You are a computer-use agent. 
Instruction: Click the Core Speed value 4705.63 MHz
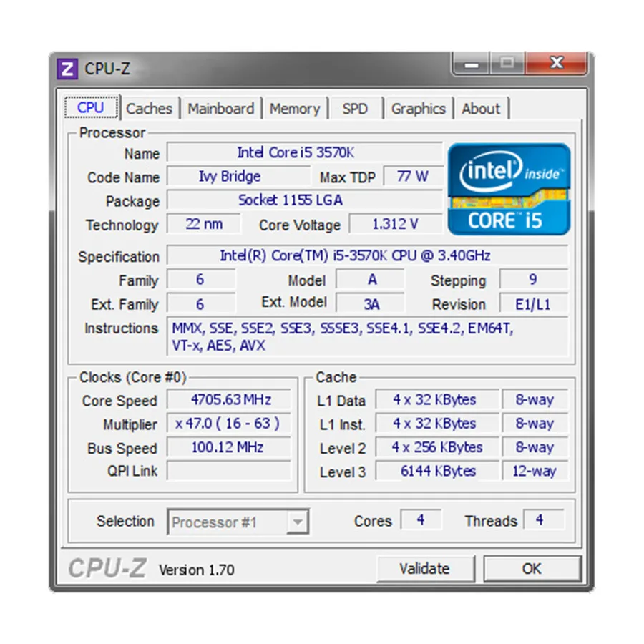pyautogui.click(x=229, y=399)
